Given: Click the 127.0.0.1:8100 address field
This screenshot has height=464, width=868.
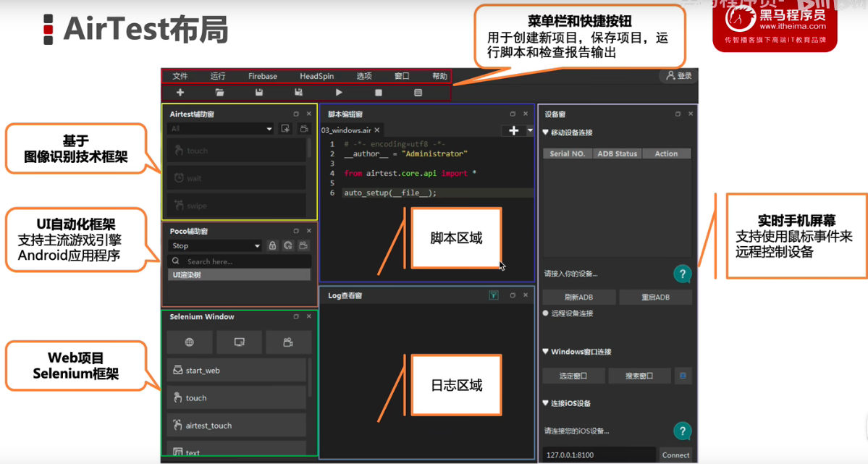Looking at the screenshot, I should (x=599, y=455).
